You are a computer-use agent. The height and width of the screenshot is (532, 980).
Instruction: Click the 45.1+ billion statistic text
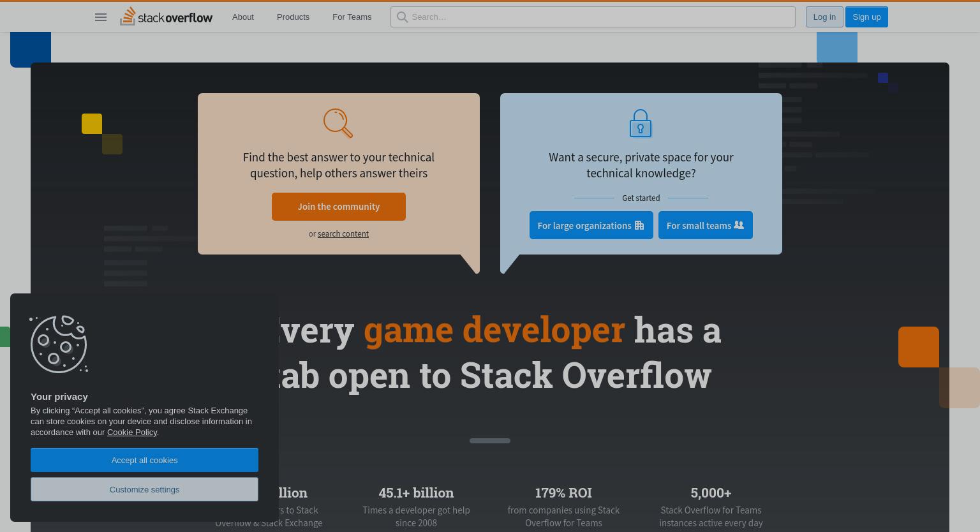(416, 492)
